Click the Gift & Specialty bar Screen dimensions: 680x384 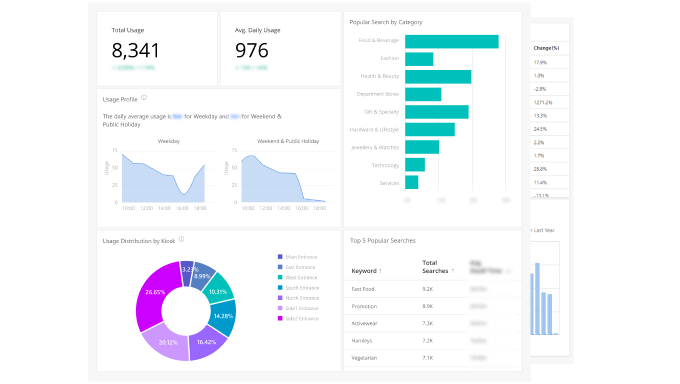437,112
